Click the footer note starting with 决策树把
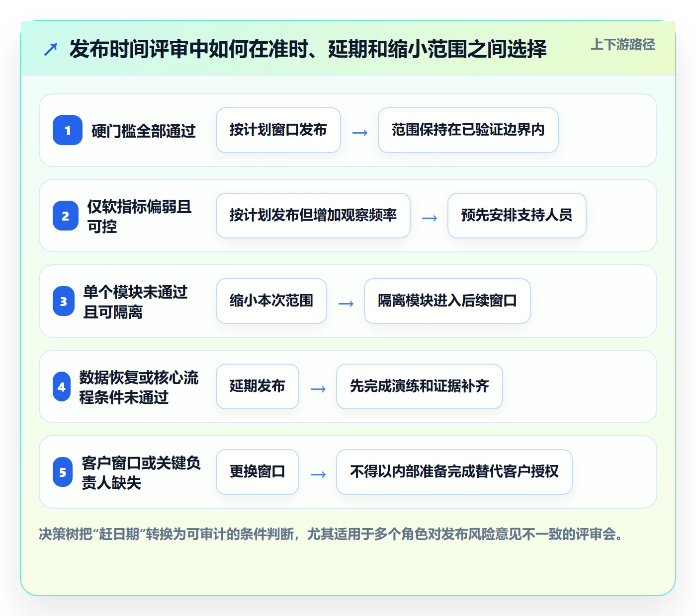This screenshot has height=616, width=696. (x=331, y=535)
